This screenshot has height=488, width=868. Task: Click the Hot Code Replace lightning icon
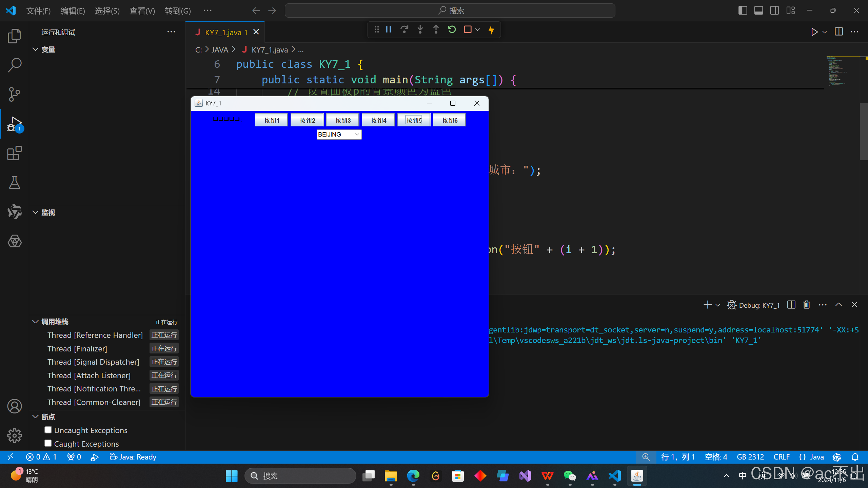(491, 30)
